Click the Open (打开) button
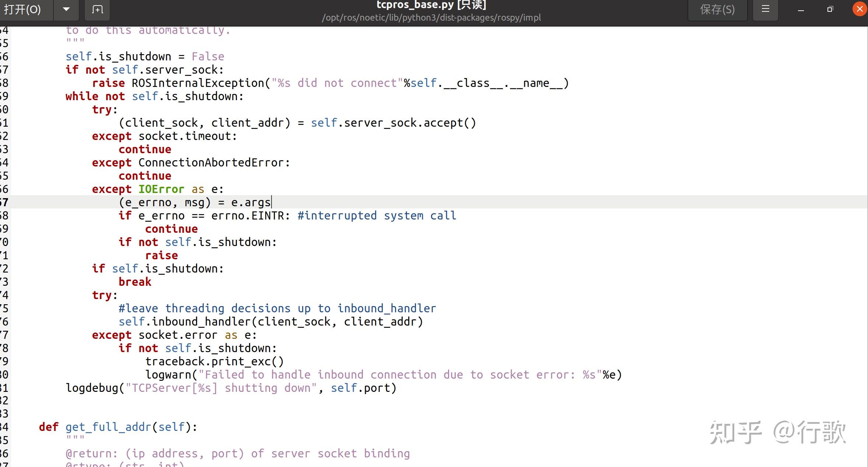This screenshot has width=868, height=467. pos(23,10)
